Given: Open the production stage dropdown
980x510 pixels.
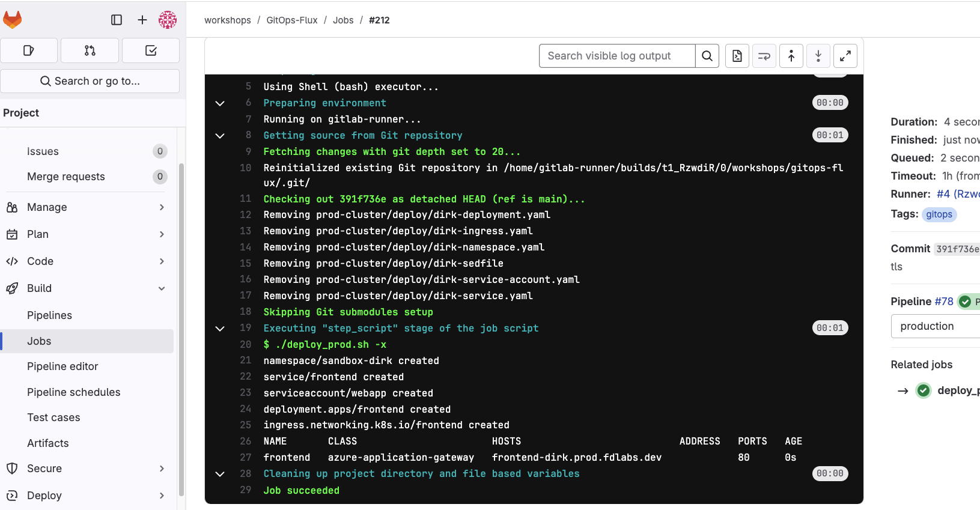Looking at the screenshot, I should [x=936, y=326].
